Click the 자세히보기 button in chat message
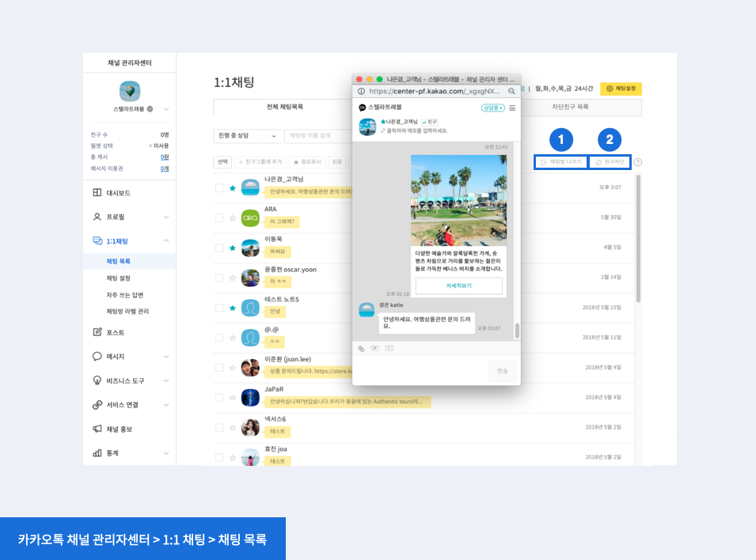This screenshot has width=756, height=560. click(x=458, y=286)
